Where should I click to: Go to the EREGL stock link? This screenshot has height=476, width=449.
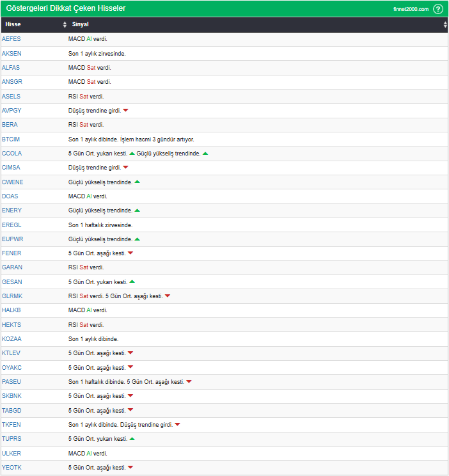point(12,225)
